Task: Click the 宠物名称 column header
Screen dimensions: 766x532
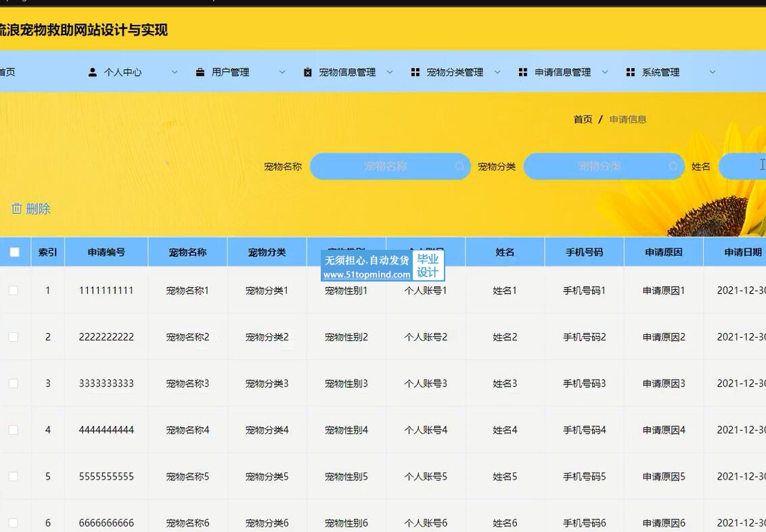Action: [x=187, y=252]
